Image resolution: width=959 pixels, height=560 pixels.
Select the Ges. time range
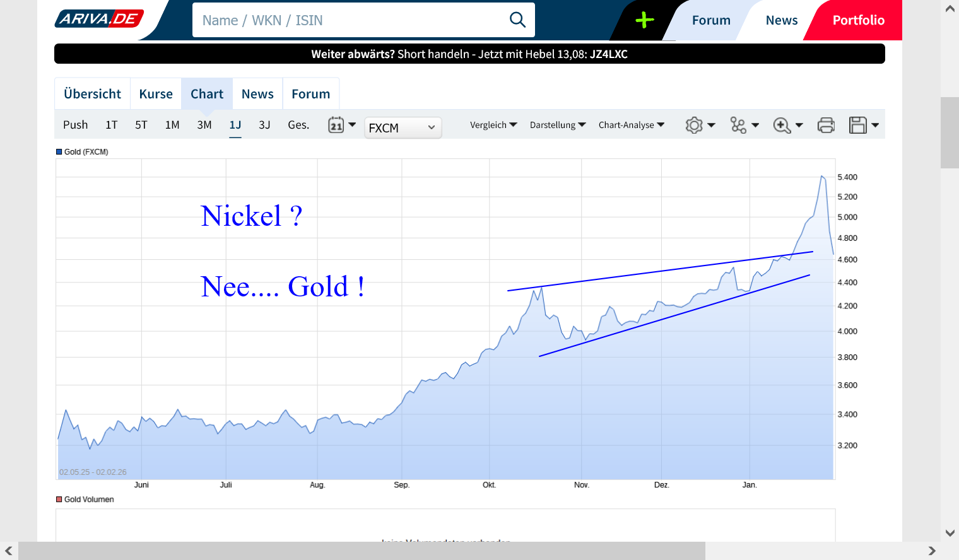click(x=298, y=125)
